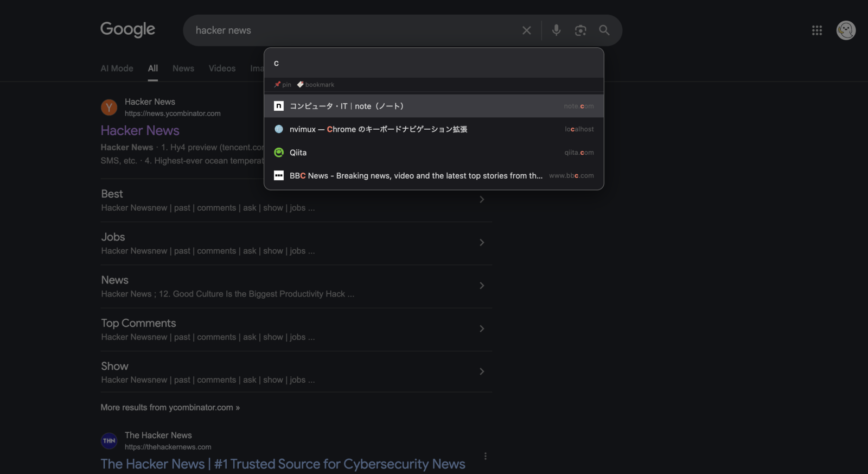
Task: Open the Show sitelink
Action: pyautogui.click(x=114, y=366)
